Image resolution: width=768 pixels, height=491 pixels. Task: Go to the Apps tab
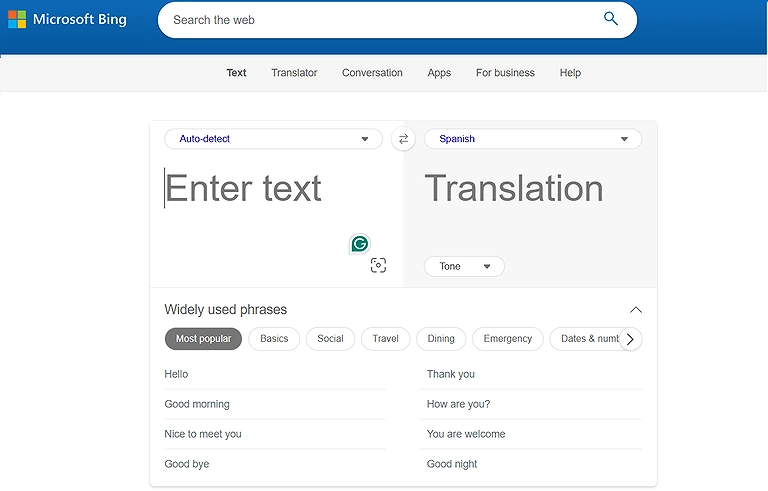[439, 73]
